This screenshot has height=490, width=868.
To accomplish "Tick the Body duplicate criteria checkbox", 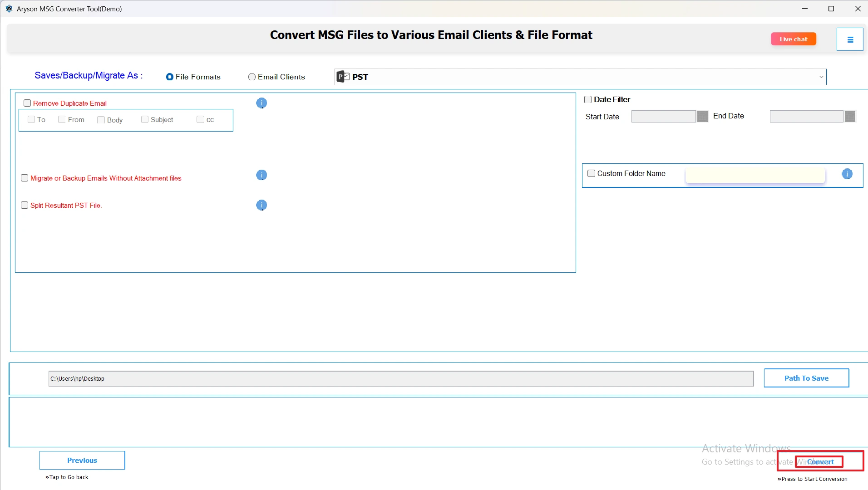I will click(x=101, y=120).
